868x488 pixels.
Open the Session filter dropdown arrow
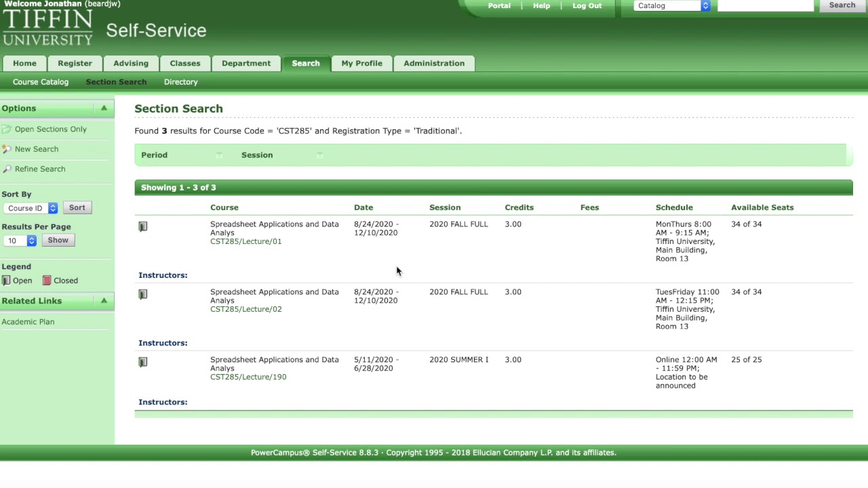pyautogui.click(x=319, y=155)
